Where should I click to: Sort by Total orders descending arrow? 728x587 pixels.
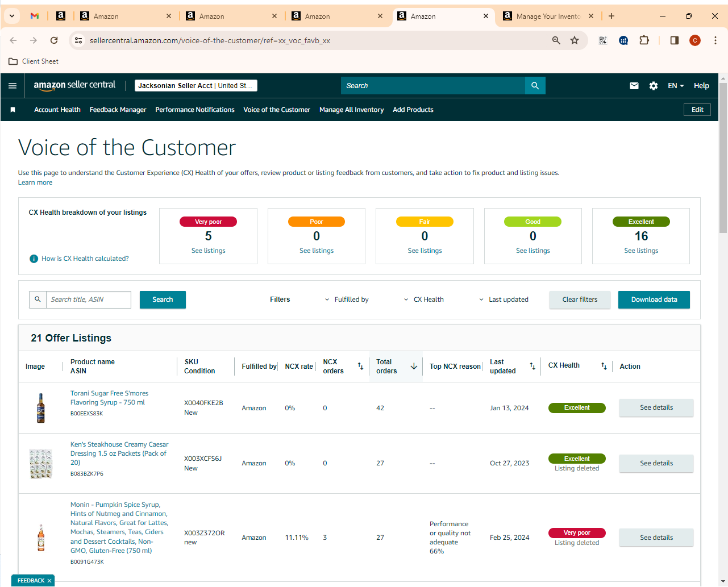tap(414, 367)
